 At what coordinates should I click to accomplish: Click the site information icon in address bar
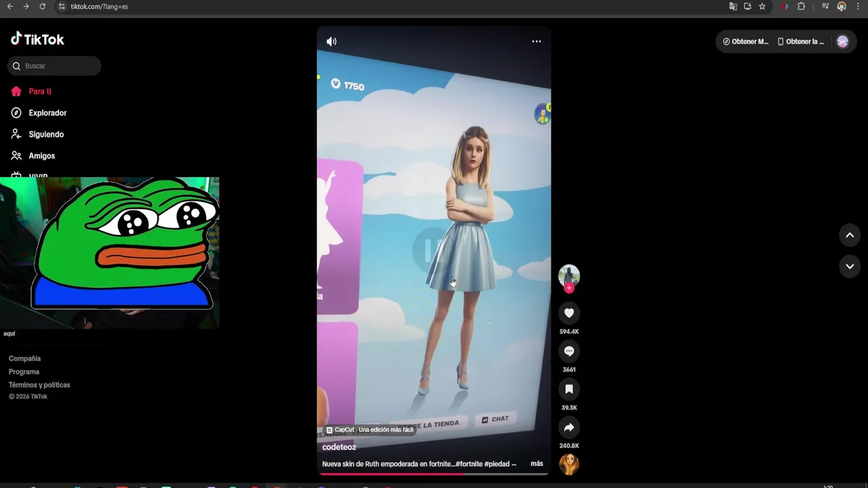61,6
